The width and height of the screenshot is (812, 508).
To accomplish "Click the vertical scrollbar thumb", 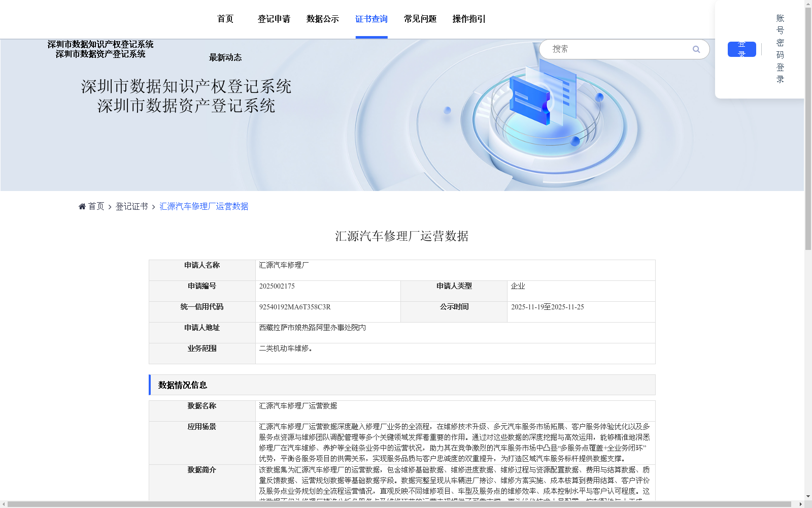I will 808,128.
